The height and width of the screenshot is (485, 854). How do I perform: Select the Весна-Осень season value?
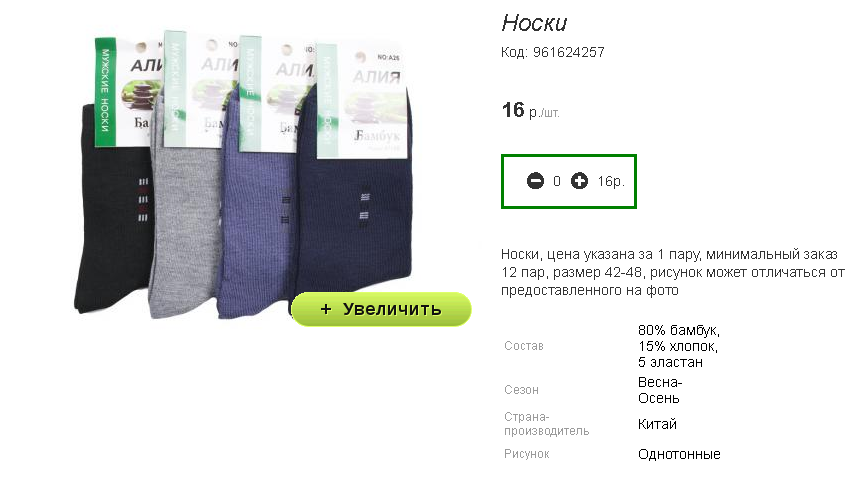(x=660, y=390)
